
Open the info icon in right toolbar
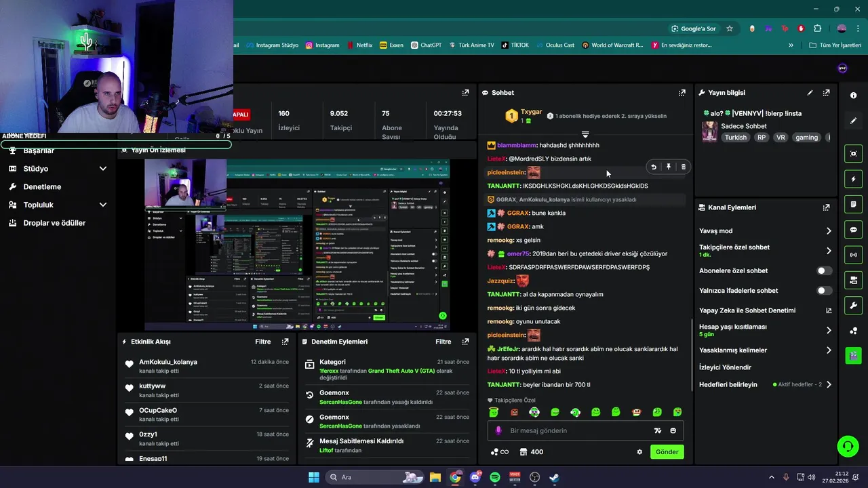click(853, 96)
